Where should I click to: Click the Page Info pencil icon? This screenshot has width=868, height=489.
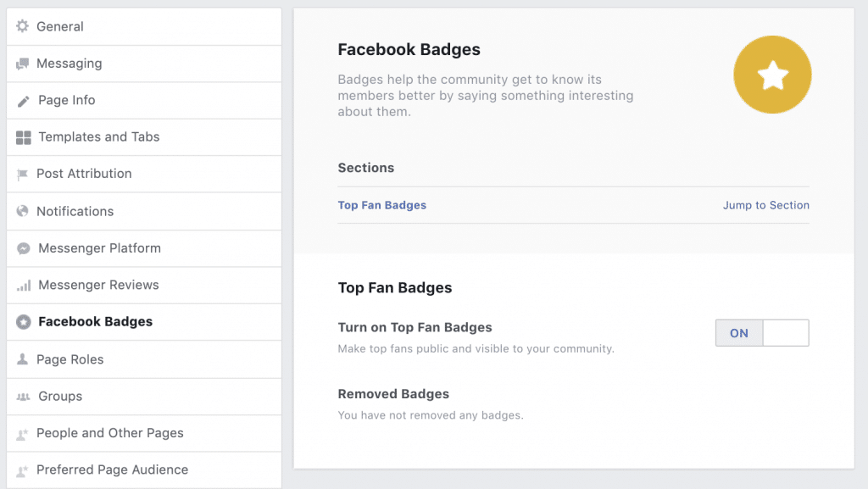(23, 101)
